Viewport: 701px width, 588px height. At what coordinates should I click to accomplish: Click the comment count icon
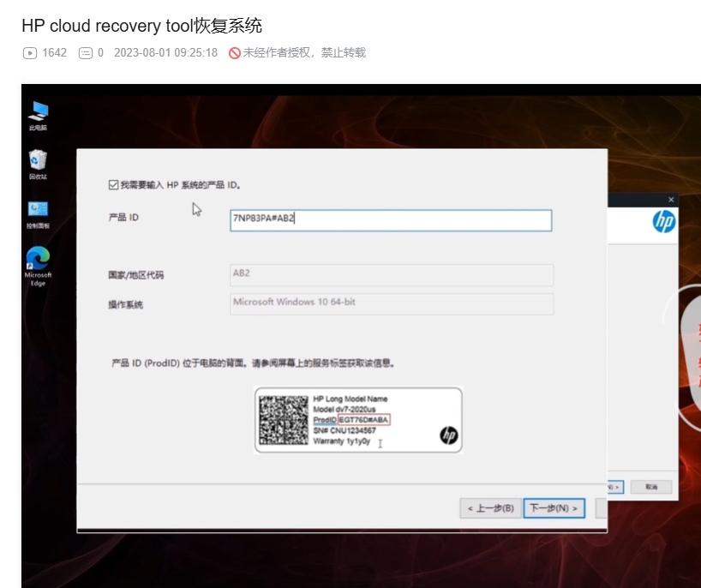click(x=86, y=53)
